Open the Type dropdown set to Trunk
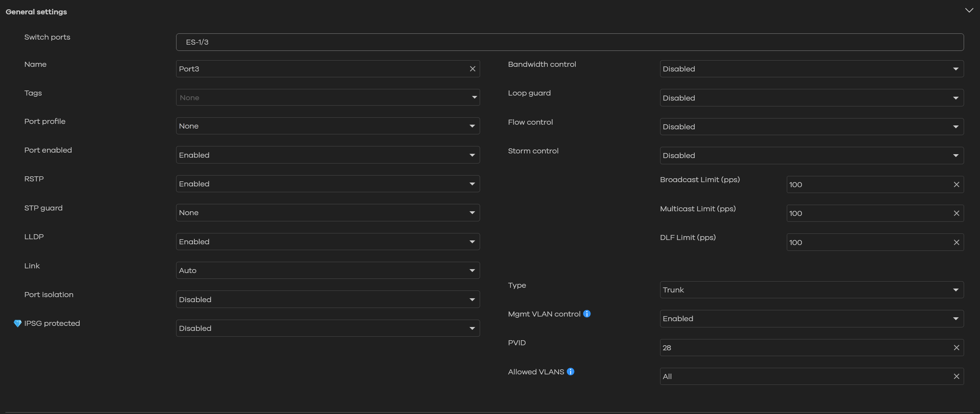Viewport: 980px width, 414px height. [x=811, y=290]
